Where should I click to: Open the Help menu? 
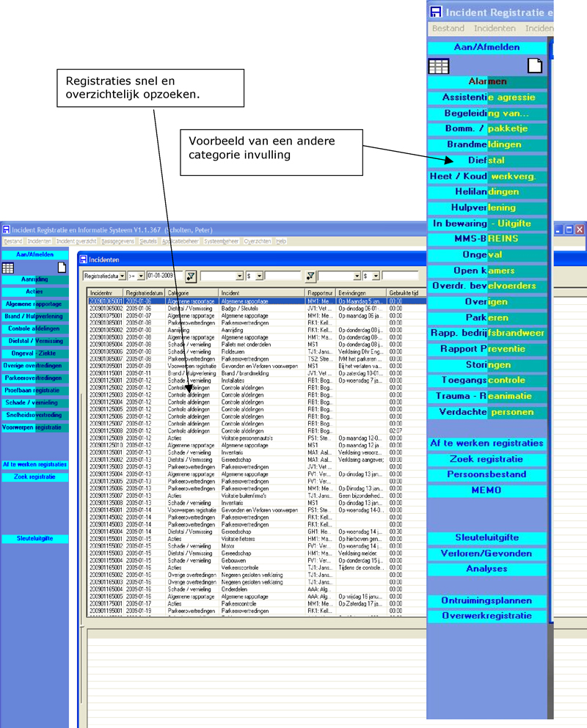(281, 241)
